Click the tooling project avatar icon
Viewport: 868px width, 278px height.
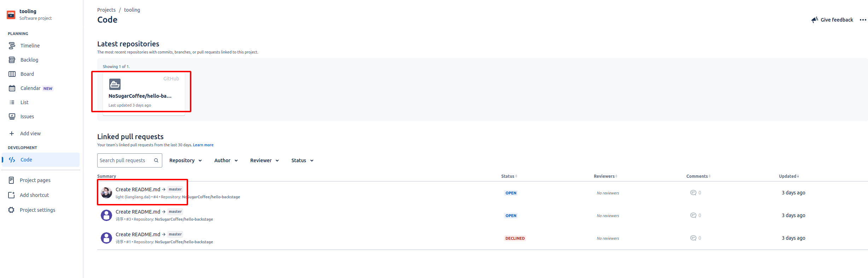pyautogui.click(x=11, y=15)
